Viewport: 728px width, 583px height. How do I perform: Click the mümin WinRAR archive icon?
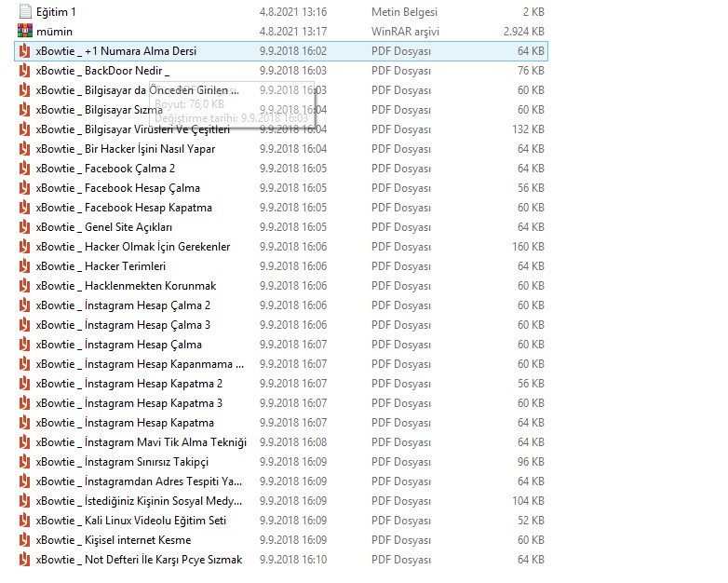click(x=25, y=32)
